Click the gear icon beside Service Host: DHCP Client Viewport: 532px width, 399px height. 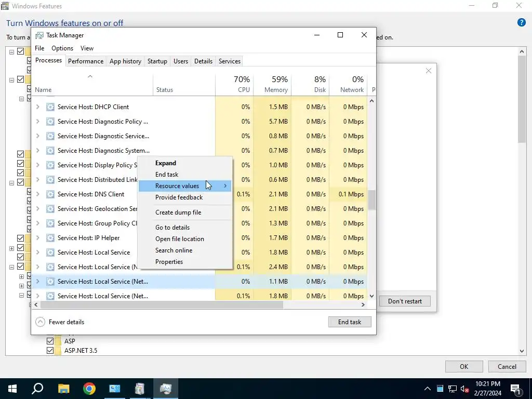(50, 107)
